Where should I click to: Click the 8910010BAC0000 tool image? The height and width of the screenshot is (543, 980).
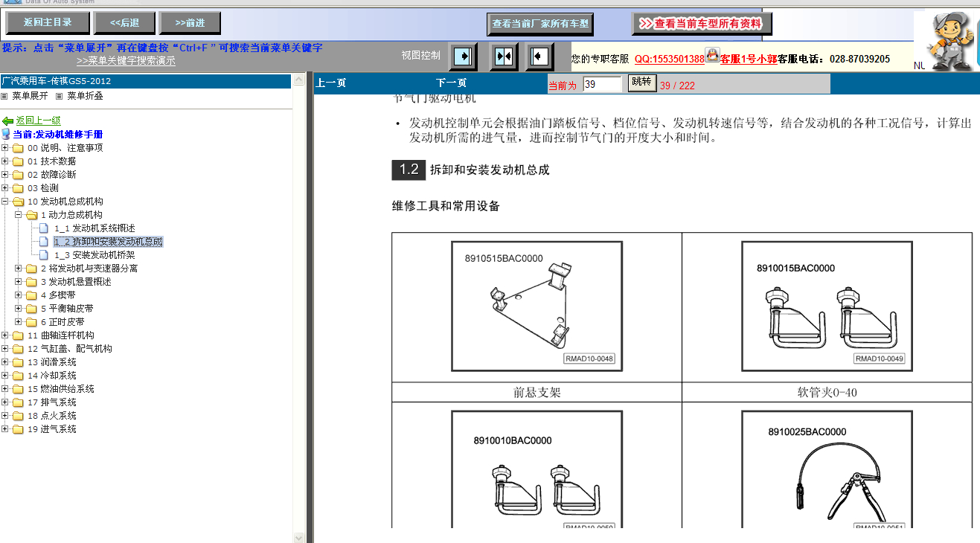[x=537, y=470]
